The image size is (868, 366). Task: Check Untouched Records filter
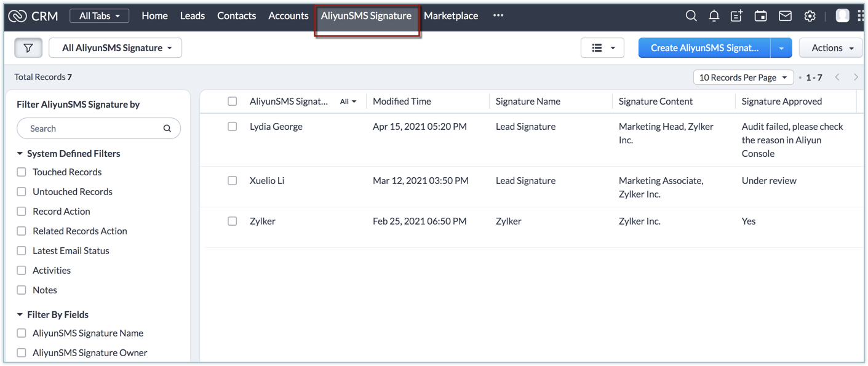[22, 192]
